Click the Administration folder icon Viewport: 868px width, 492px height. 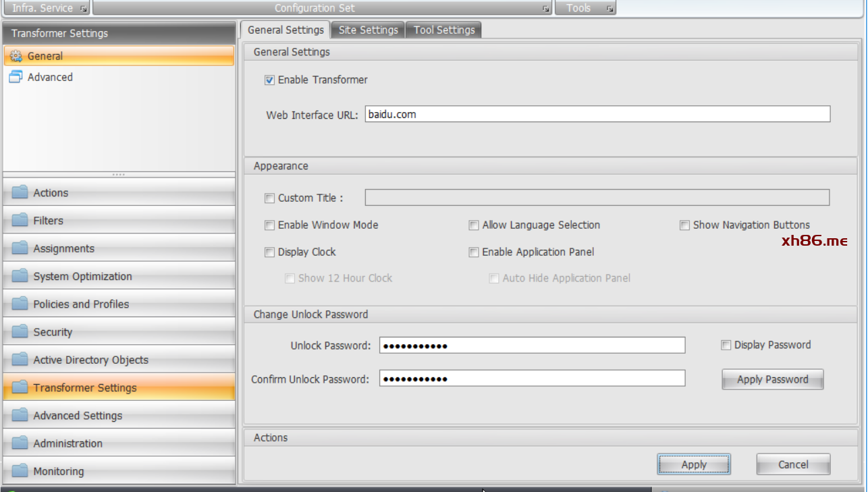tap(20, 443)
